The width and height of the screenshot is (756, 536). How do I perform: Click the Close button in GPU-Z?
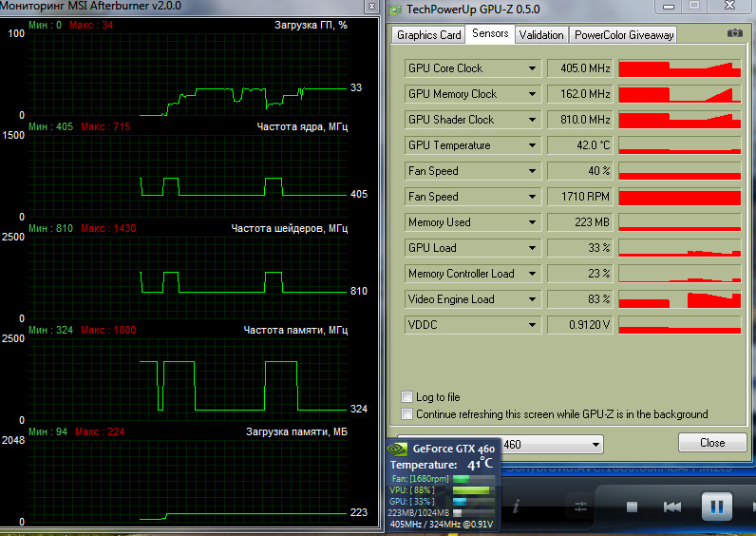point(711,443)
